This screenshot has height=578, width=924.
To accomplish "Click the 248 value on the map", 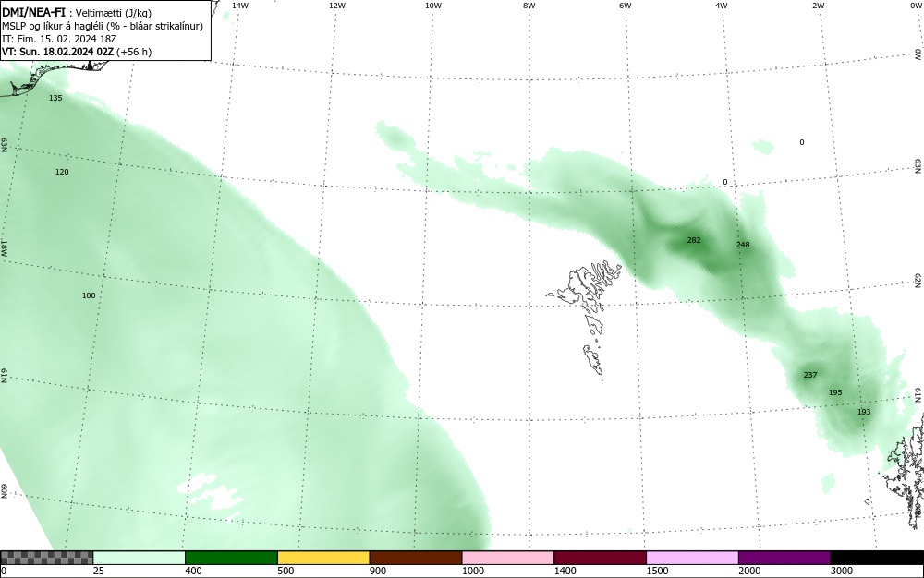I will click(743, 245).
